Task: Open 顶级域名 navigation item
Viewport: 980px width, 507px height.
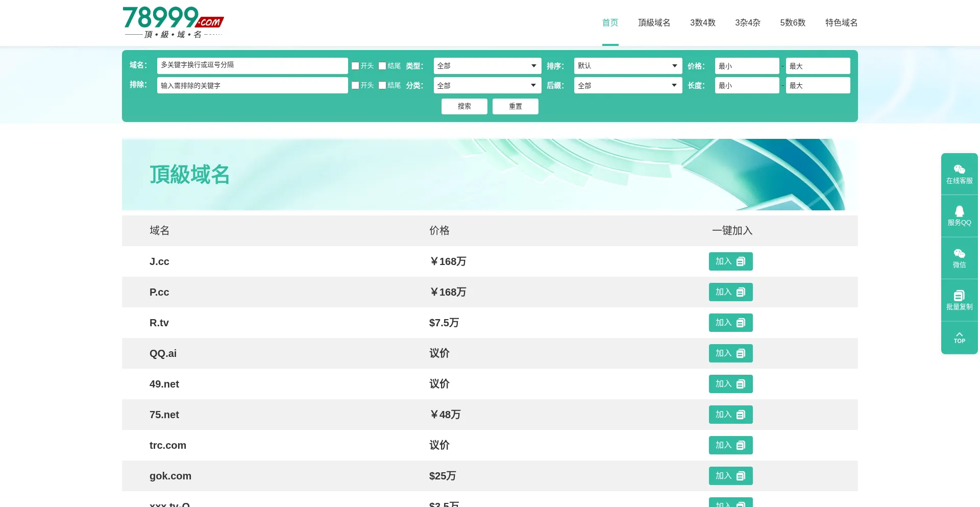Action: (x=654, y=22)
